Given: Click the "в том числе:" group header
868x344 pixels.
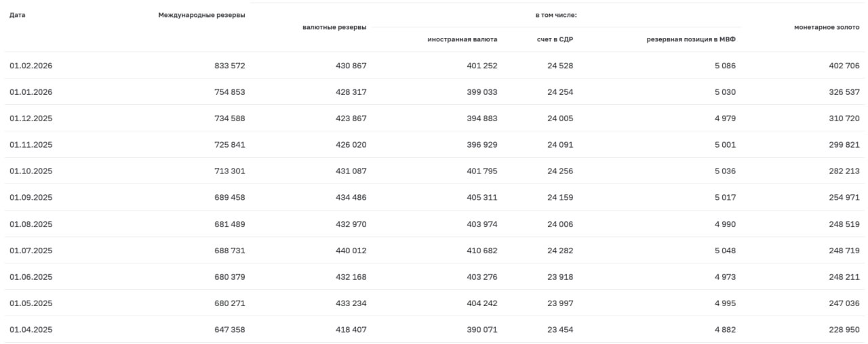Looking at the screenshot, I should pyautogui.click(x=555, y=15).
